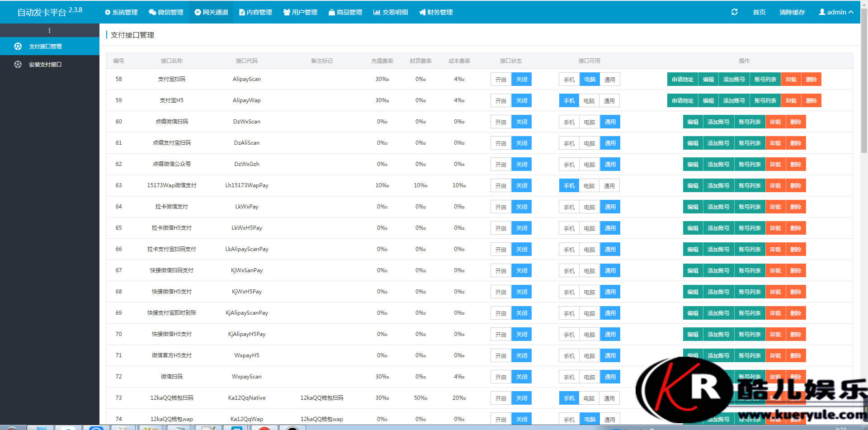Set 关闭 for 微信扫码 row 72

pyautogui.click(x=522, y=377)
